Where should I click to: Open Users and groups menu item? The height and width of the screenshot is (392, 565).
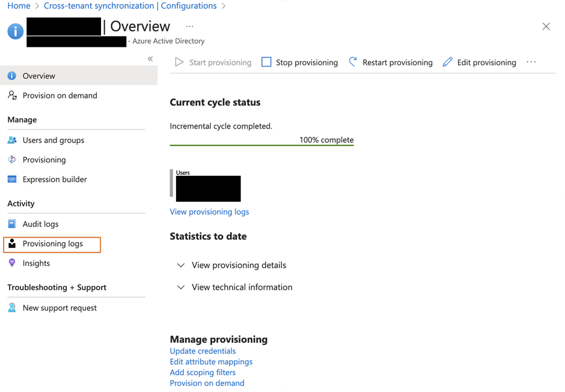pos(53,140)
